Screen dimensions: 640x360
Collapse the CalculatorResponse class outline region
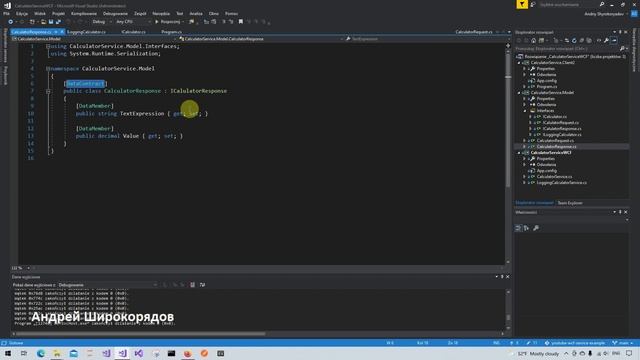[x=48, y=91]
